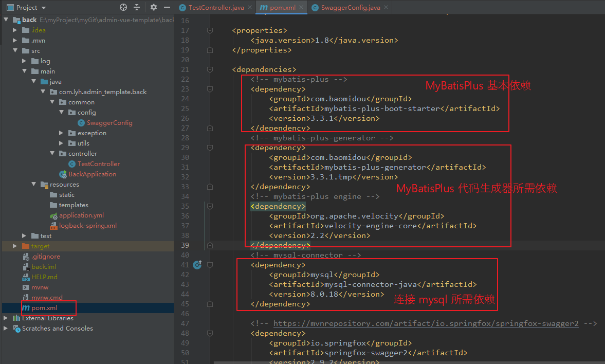
Task: Select the static folder
Action: coord(67,194)
